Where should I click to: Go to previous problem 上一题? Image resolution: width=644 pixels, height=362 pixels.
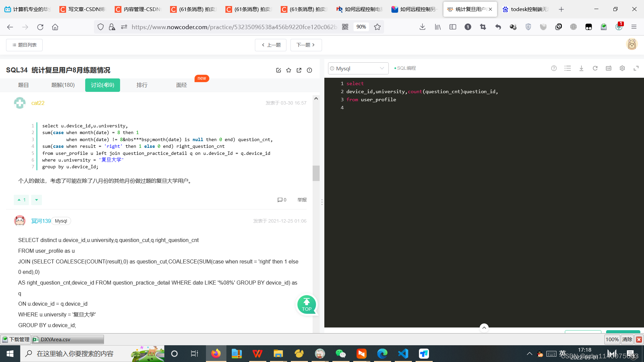click(271, 45)
